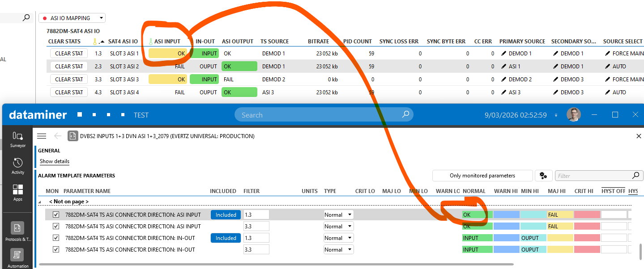Click CLEAR STAT for SLOT 3 ASI 1
This screenshot has height=269, width=644.
(x=69, y=54)
